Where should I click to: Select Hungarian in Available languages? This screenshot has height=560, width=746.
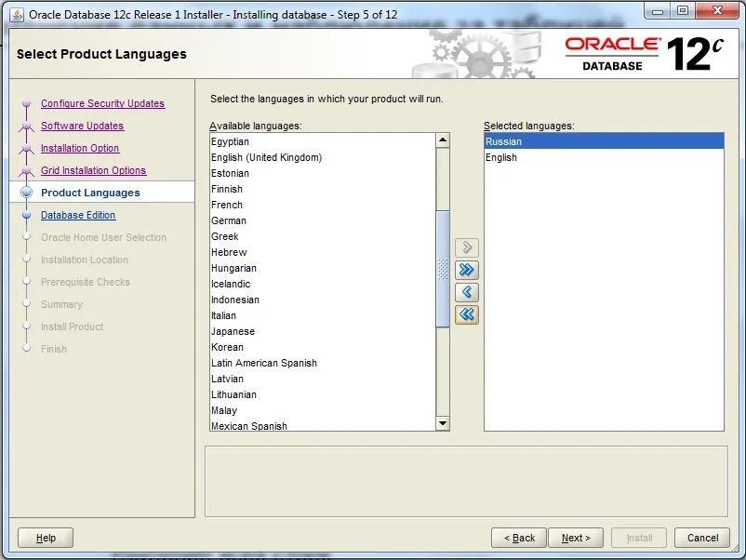point(323,268)
